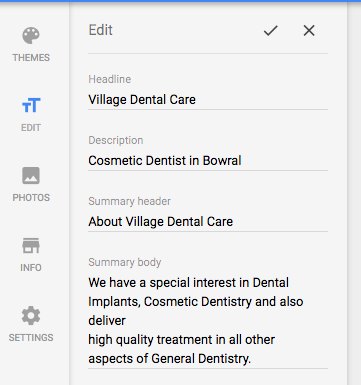Discard edits with the X icon
Screen dimensions: 361x385
[x=309, y=31]
